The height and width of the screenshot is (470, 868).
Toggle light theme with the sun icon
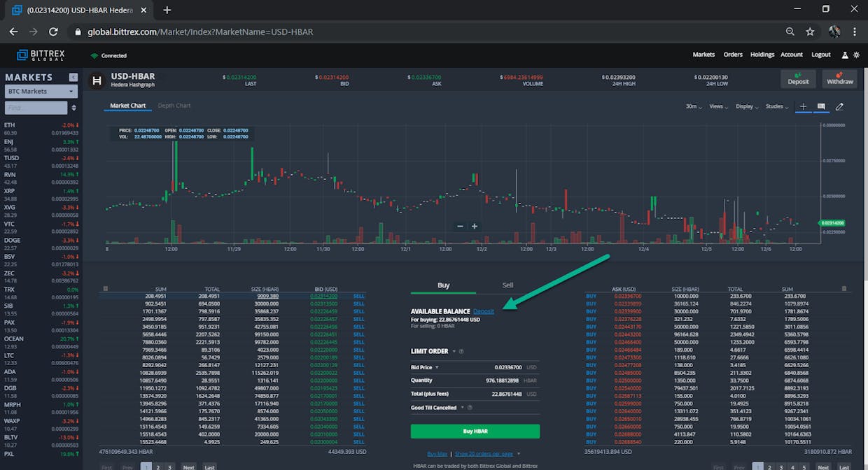coord(855,55)
